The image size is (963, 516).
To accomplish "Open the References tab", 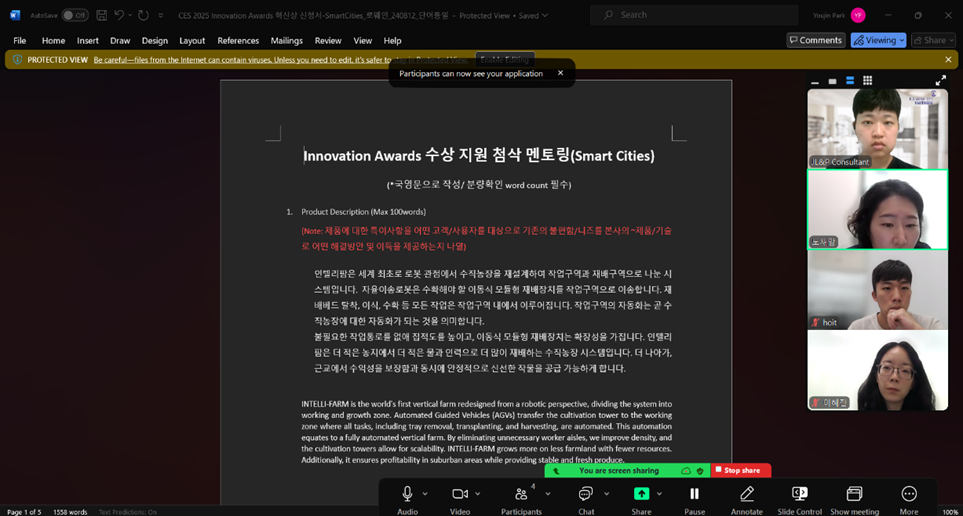I will pyautogui.click(x=238, y=41).
